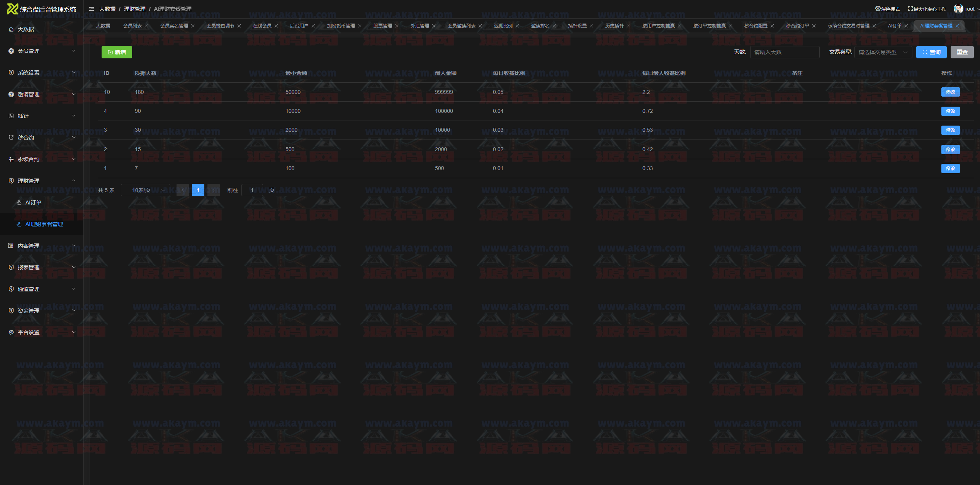Switch to the 插针设置 tab
This screenshot has width=980, height=485.
tap(577, 26)
